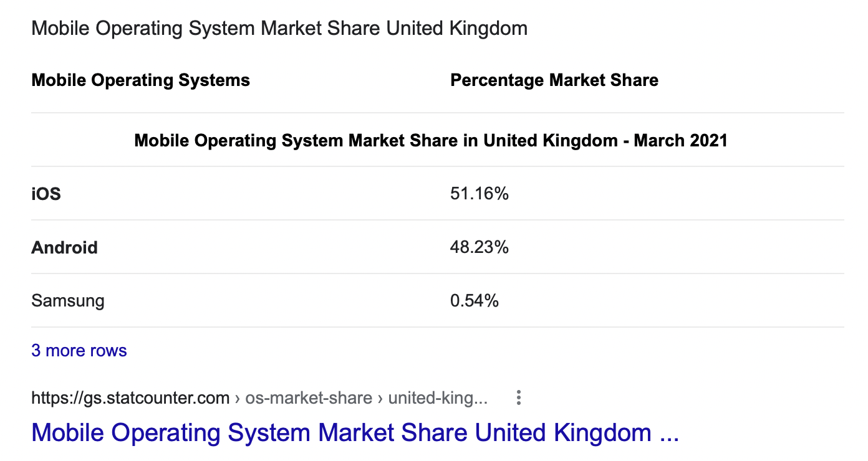Select the Mobile Operating Systems column header
This screenshot has height=461, width=868.
[140, 80]
